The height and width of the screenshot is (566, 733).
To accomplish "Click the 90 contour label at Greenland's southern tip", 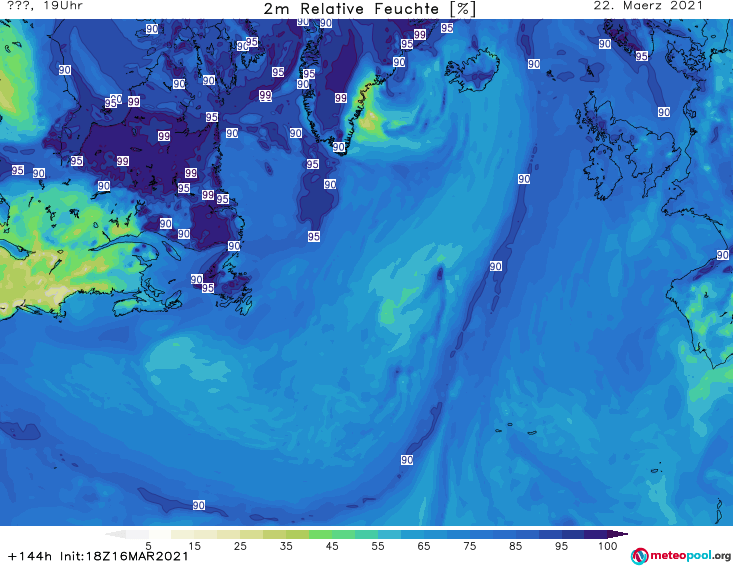I will coord(339,147).
